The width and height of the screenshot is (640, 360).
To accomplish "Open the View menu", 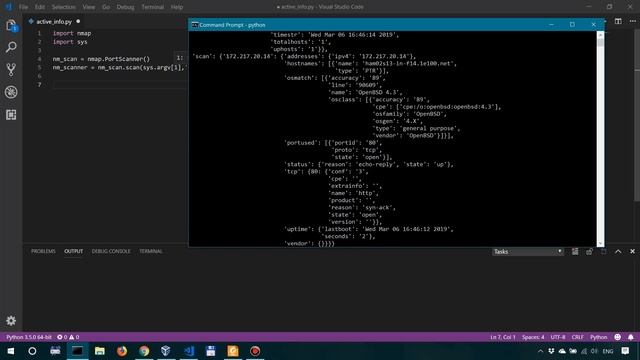I will click(x=89, y=7).
